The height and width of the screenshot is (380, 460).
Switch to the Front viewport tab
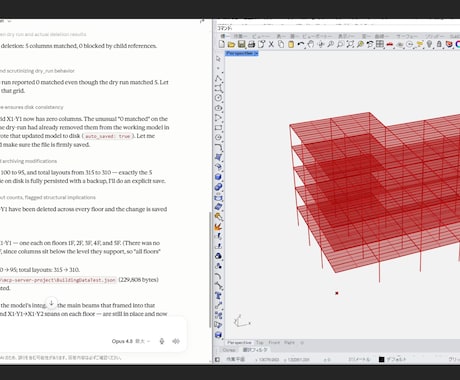(x=274, y=342)
